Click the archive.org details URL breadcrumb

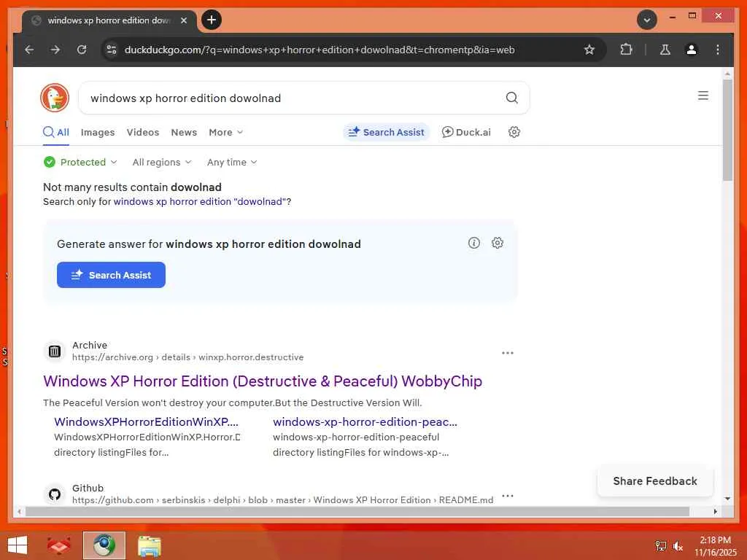(187, 357)
